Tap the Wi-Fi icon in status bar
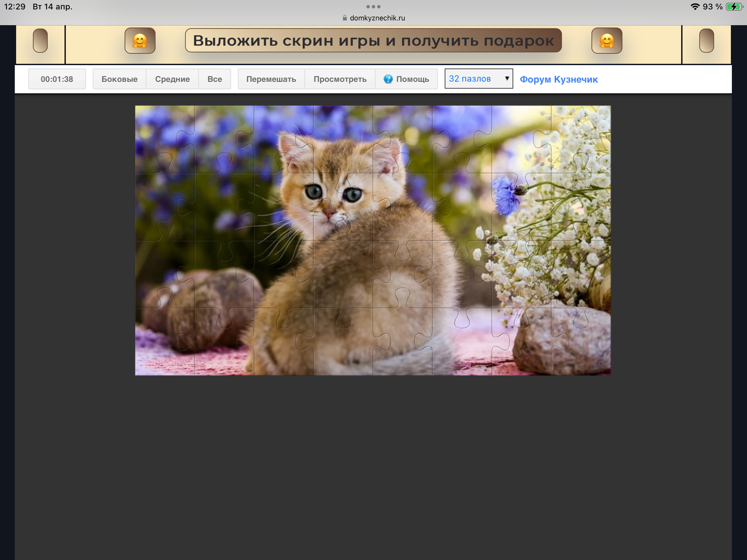 (695, 7)
